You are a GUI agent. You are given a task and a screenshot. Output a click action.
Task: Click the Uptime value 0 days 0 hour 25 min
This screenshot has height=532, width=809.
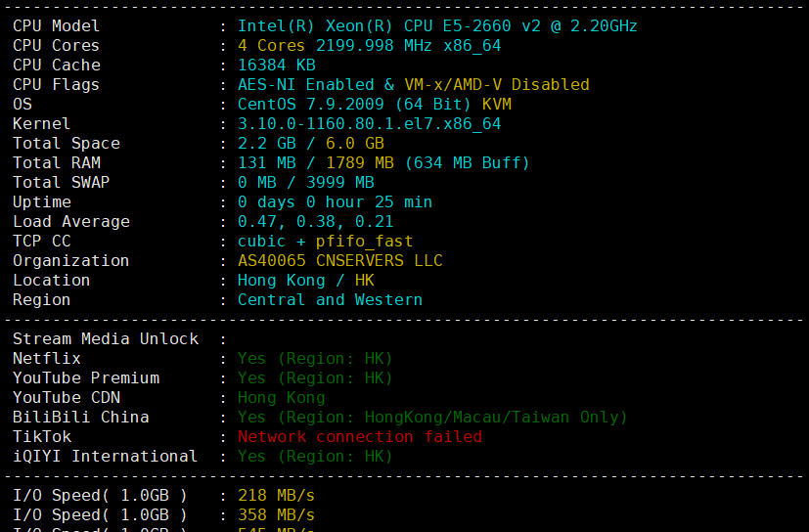(335, 202)
